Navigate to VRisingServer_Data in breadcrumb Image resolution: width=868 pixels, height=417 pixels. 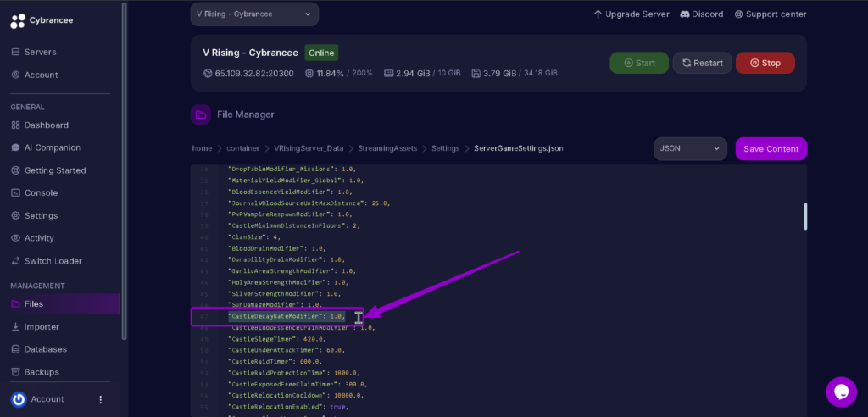[309, 148]
